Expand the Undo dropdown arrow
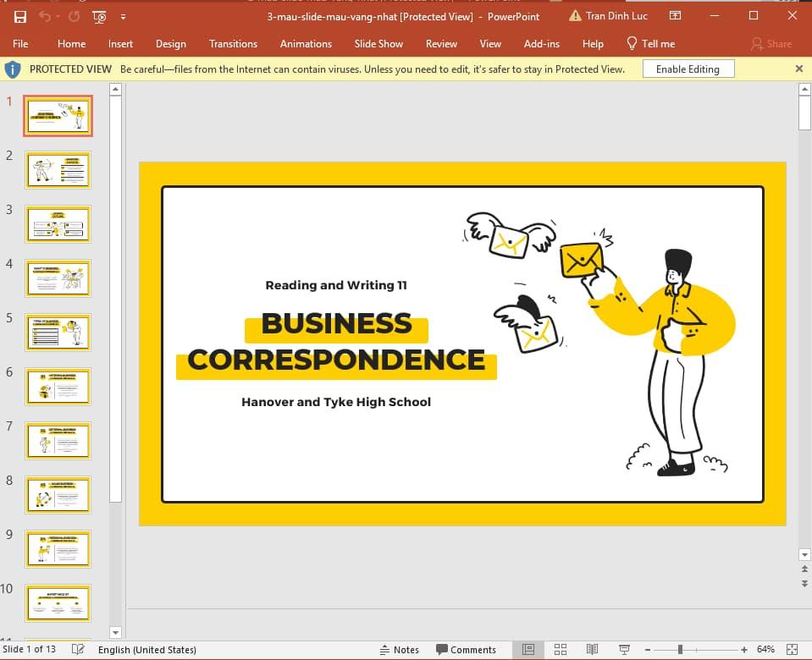Viewport: 812px width, 660px height. [x=58, y=16]
